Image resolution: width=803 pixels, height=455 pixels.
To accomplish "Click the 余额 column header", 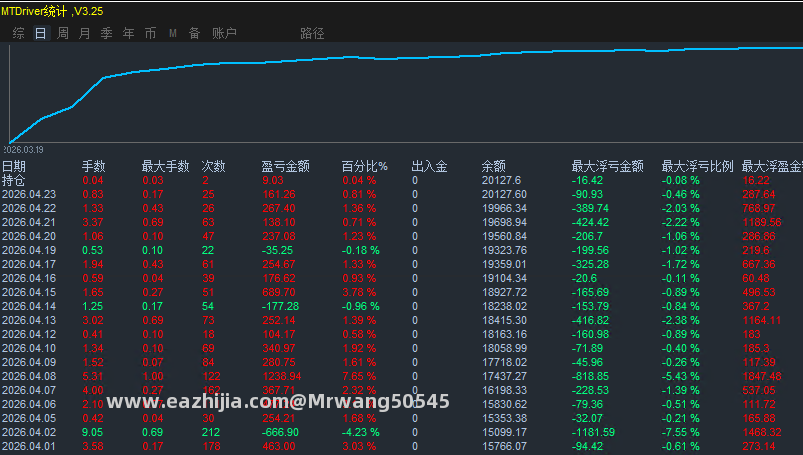I will pyautogui.click(x=494, y=166).
